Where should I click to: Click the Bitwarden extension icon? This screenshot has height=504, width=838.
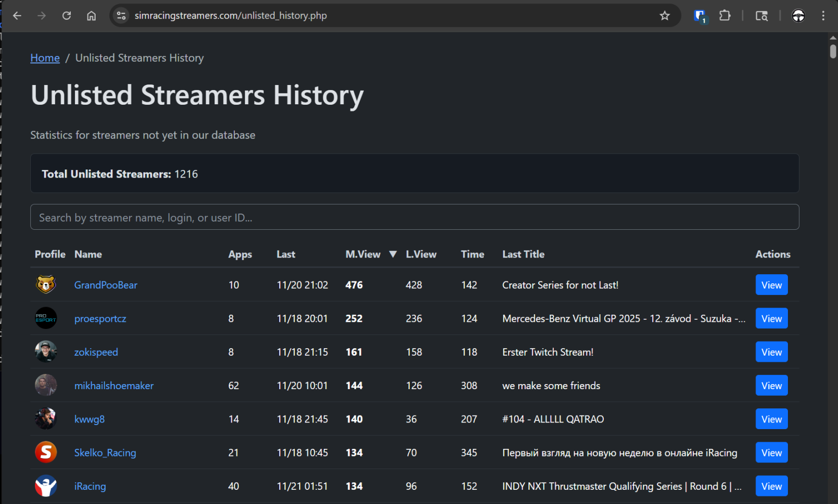700,16
